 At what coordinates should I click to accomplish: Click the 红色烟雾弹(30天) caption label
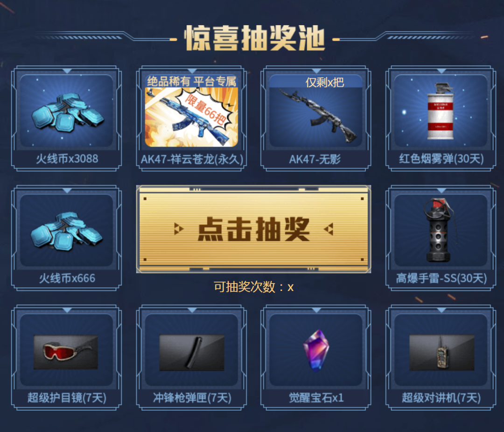pos(441,158)
